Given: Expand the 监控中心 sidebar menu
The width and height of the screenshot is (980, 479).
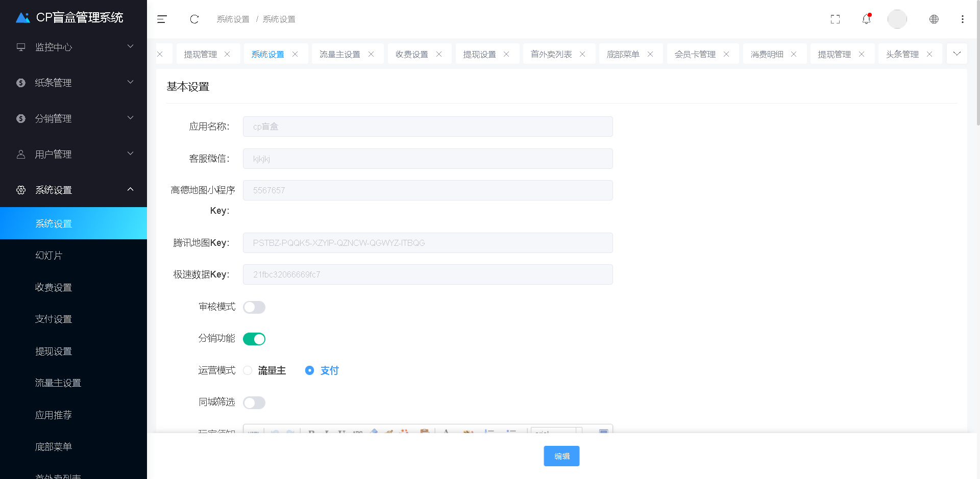Looking at the screenshot, I should click(73, 47).
